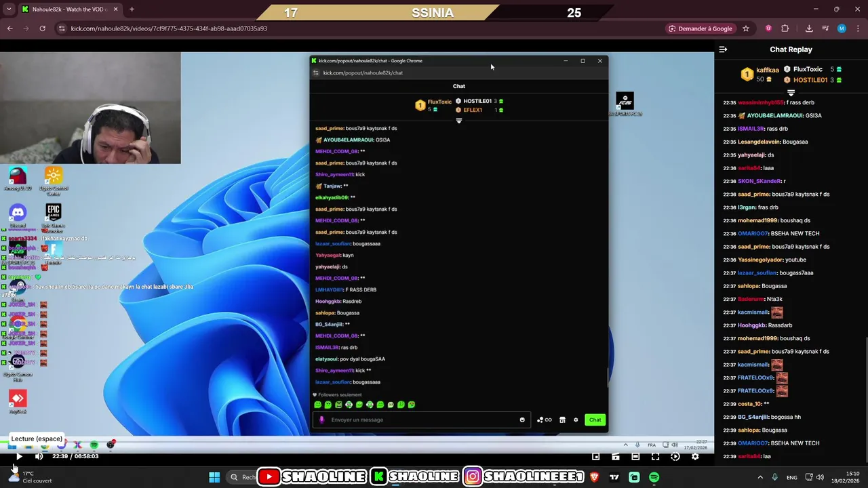Play the VOD with the play button
Viewport: 868px width, 488px height.
[19, 457]
